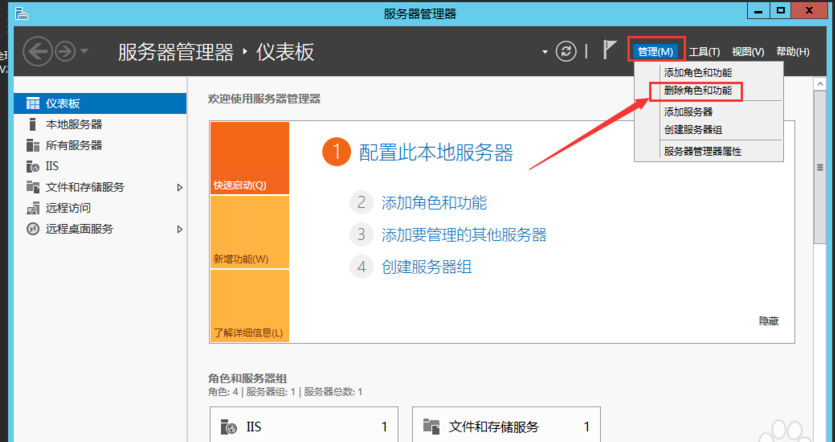
Task: Open the 文件和存储服务 role tile
Action: coord(506,424)
